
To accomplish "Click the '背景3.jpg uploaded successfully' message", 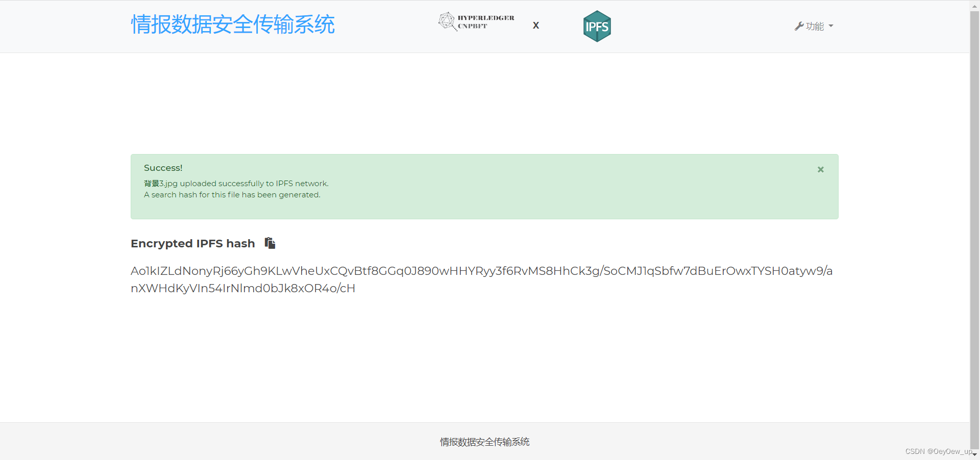I will pyautogui.click(x=236, y=184).
